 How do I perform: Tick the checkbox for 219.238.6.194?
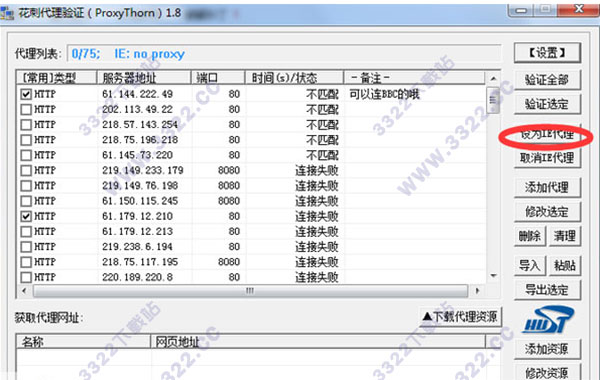[26, 247]
